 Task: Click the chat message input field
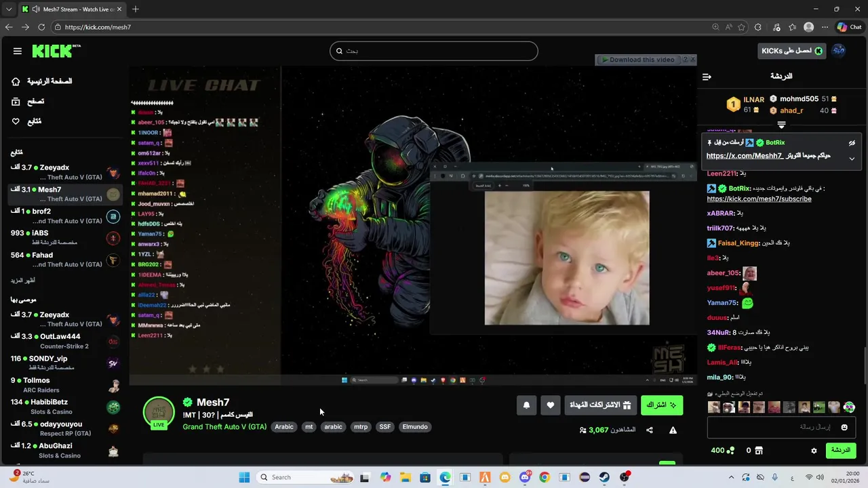[781, 428]
